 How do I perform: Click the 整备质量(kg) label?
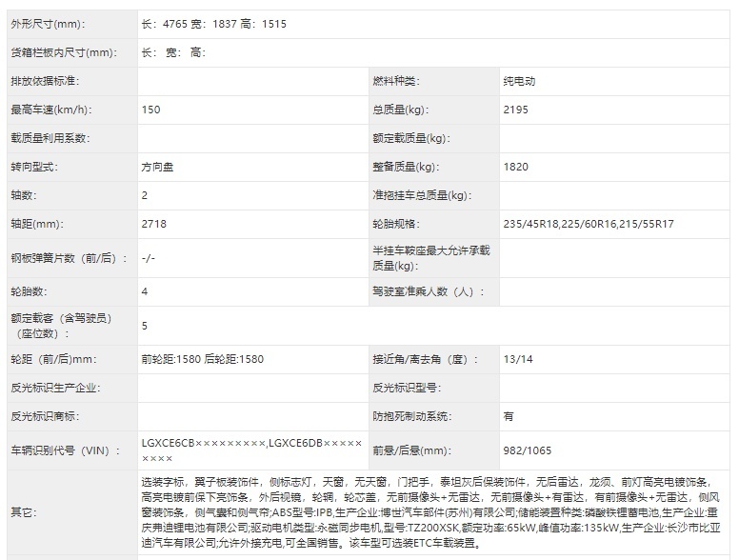pos(406,167)
